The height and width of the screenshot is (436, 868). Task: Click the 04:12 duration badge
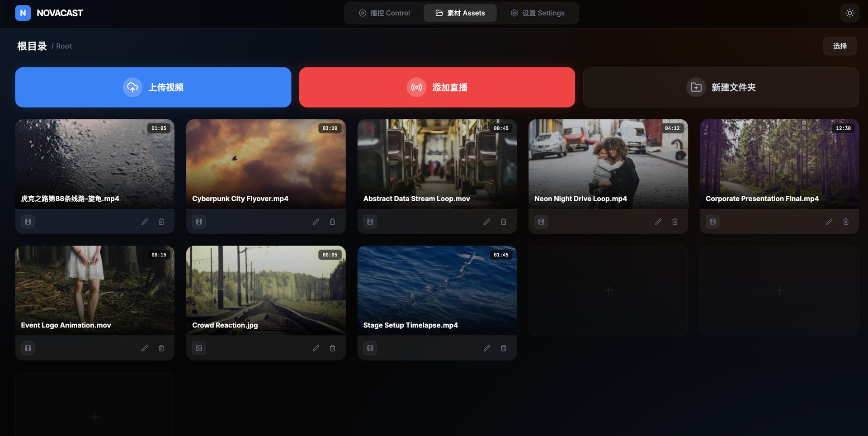coord(672,128)
